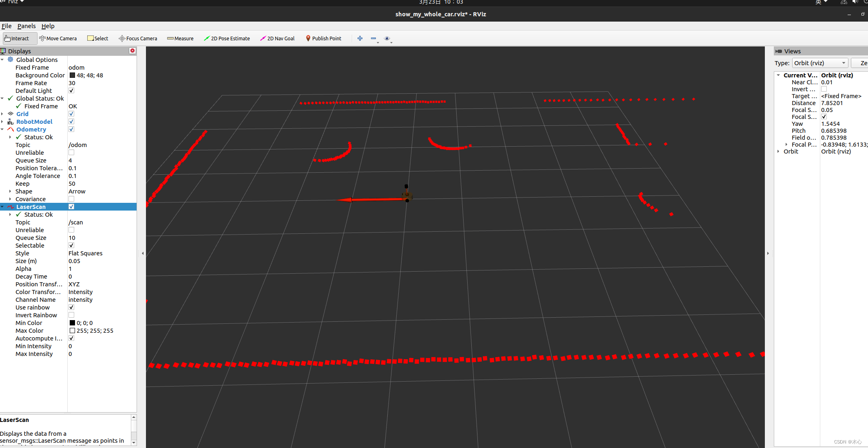Activate the Publish Point tool
This screenshot has height=448, width=868.
(323, 38)
